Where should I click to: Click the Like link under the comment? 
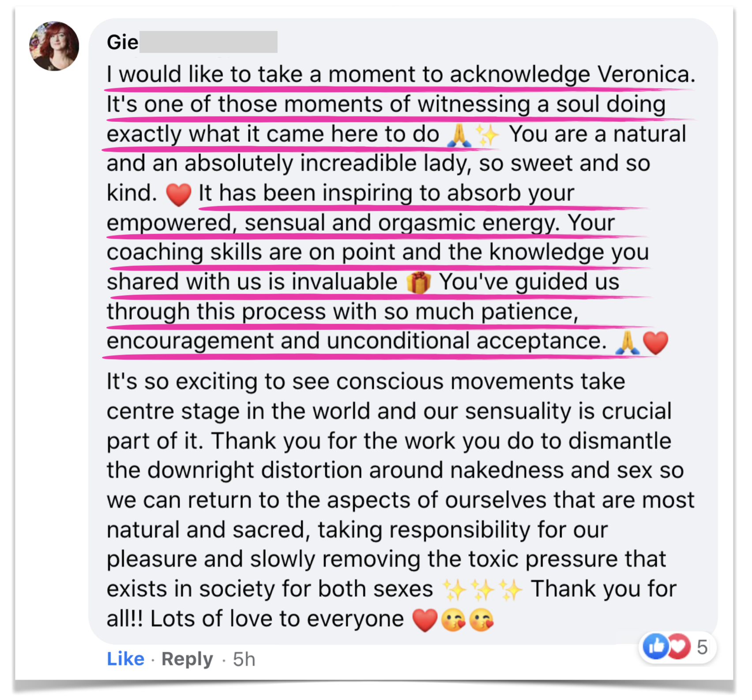click(x=125, y=659)
